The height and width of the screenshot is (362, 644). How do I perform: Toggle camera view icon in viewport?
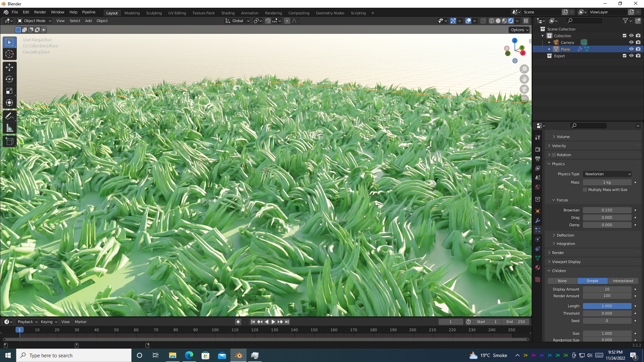click(x=524, y=89)
